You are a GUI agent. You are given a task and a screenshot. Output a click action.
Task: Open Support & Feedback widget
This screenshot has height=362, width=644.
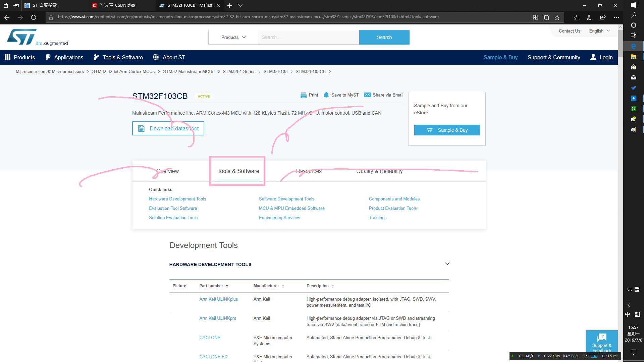602,343
